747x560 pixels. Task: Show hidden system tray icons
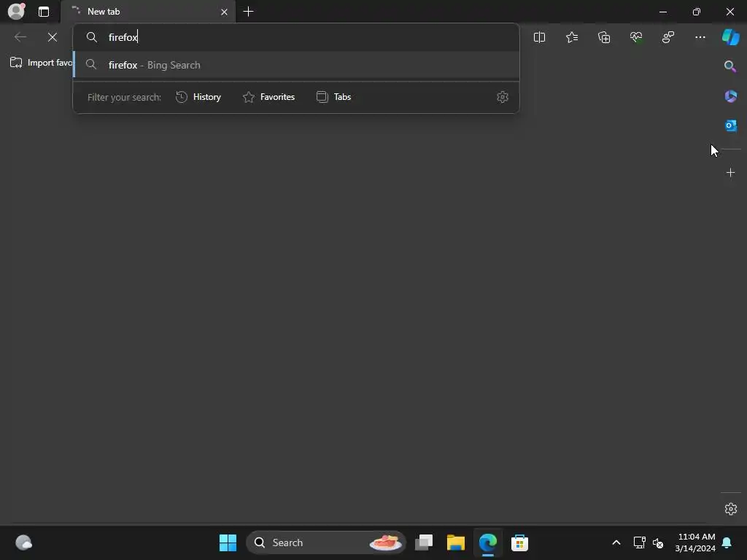616,542
